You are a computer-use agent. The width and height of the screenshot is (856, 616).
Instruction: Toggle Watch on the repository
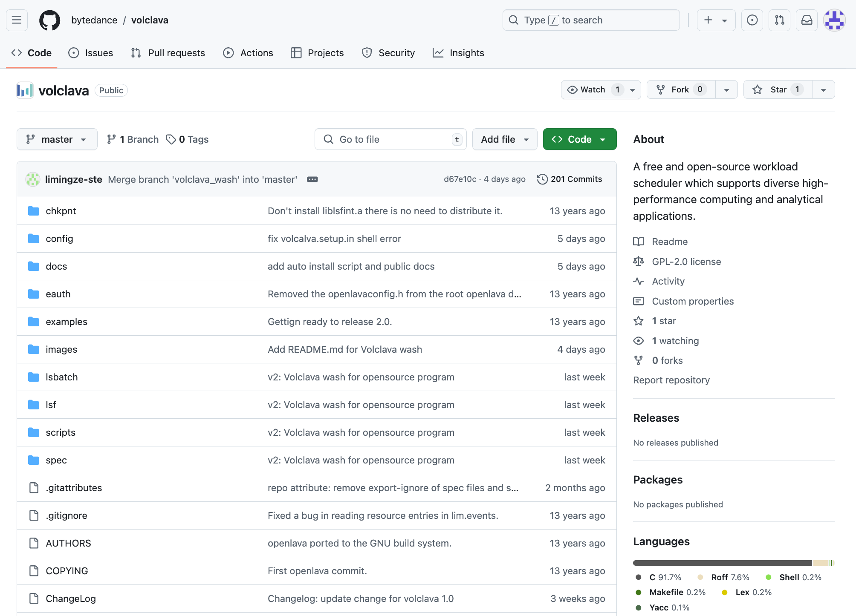coord(593,89)
